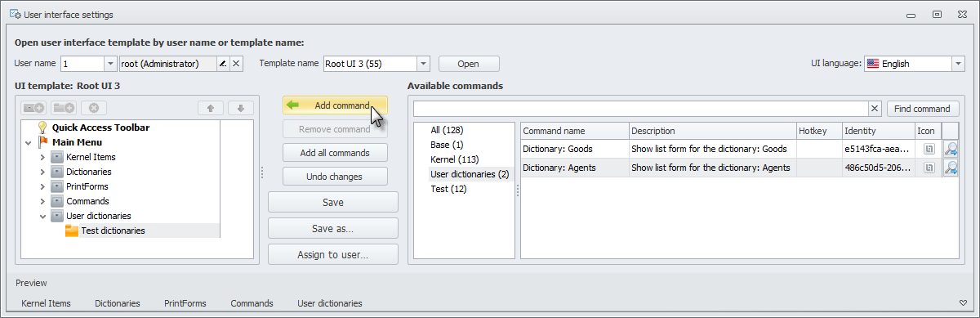Expand the Dictionaries tree node
Viewport: 980px width, 318px height.
coord(42,172)
